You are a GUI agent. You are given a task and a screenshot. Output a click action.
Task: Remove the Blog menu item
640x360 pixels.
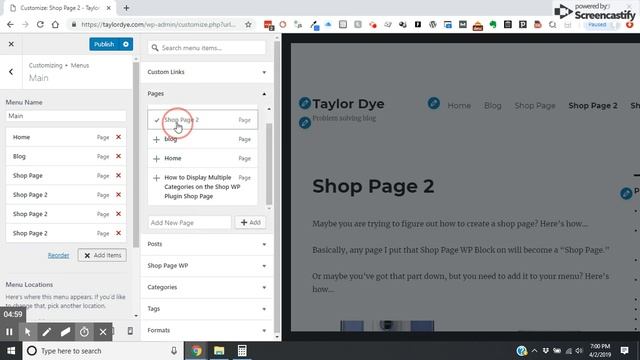click(x=118, y=156)
